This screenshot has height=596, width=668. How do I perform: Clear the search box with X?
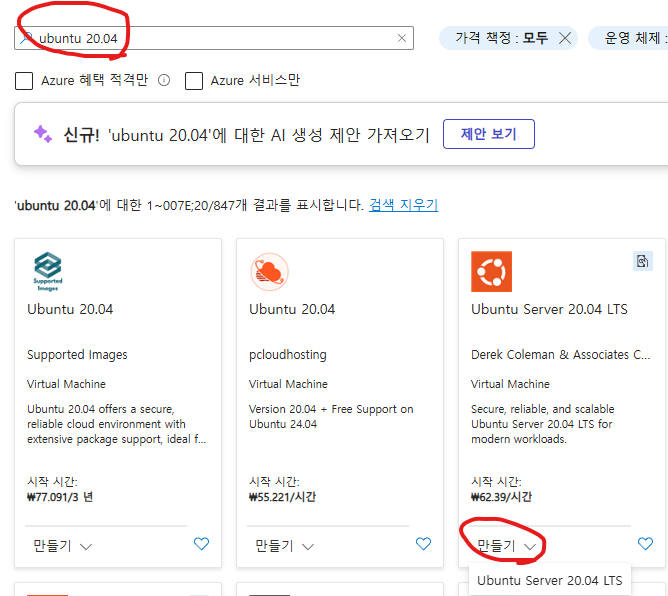pos(401,38)
